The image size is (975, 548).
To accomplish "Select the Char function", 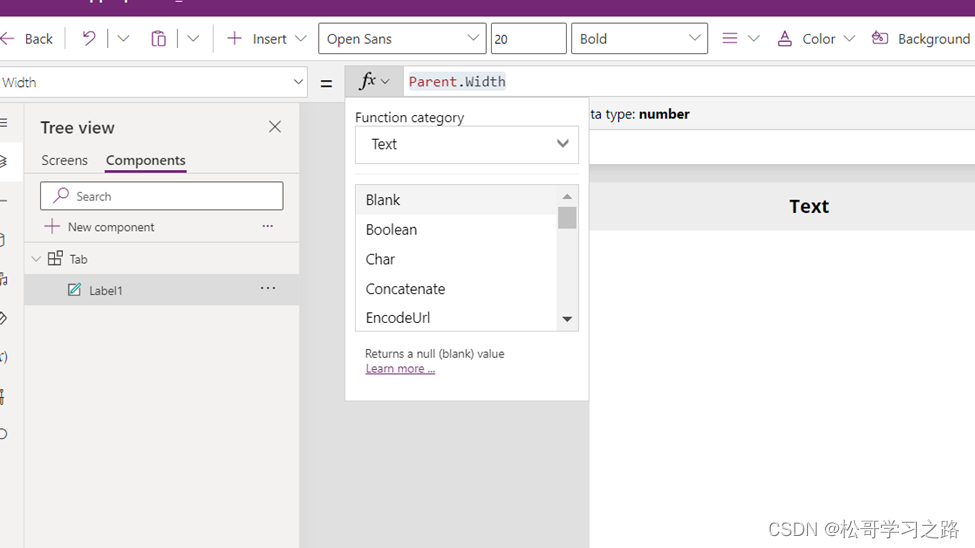I will pos(456,259).
